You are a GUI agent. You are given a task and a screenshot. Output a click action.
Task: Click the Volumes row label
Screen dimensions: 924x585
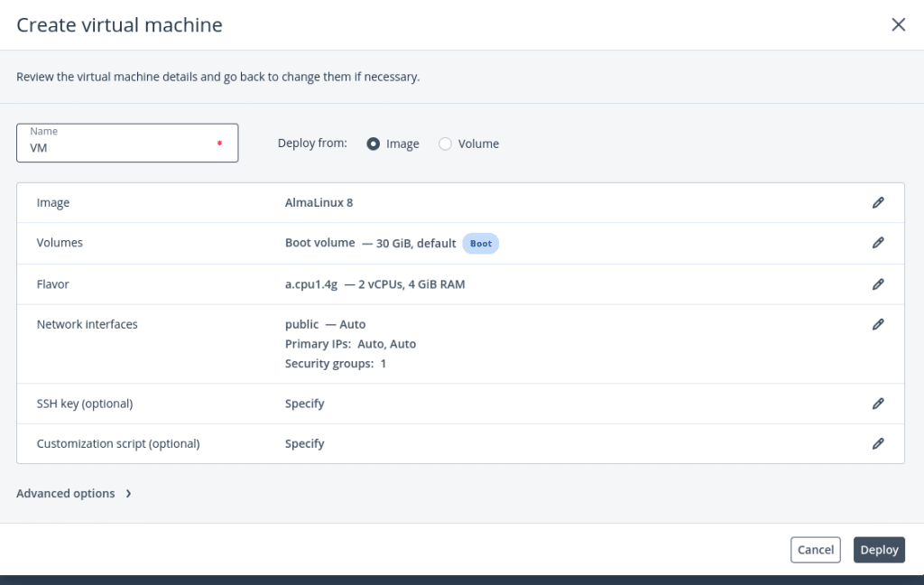pyautogui.click(x=60, y=242)
